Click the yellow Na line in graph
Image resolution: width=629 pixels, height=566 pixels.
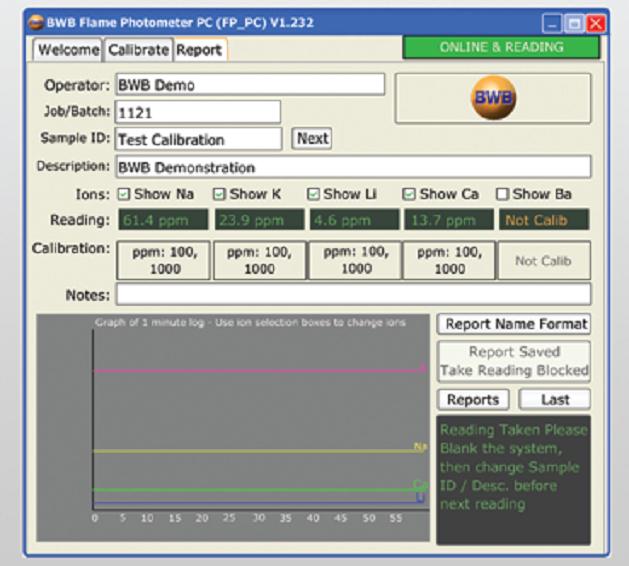click(257, 451)
